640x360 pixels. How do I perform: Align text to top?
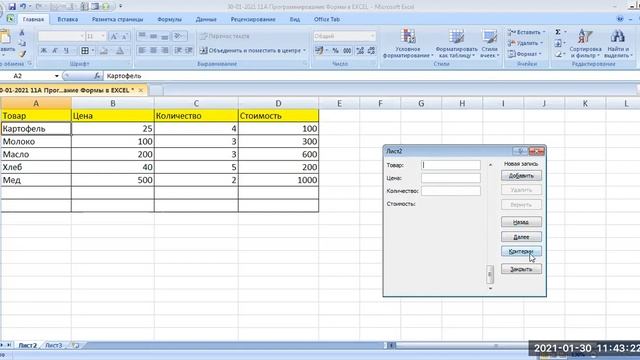tap(142, 36)
